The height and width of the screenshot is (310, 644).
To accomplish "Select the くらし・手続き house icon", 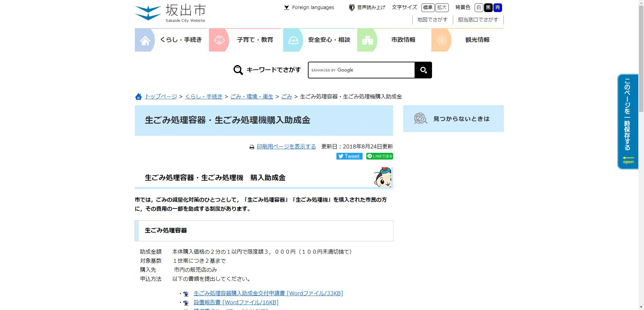I will pos(145,40).
